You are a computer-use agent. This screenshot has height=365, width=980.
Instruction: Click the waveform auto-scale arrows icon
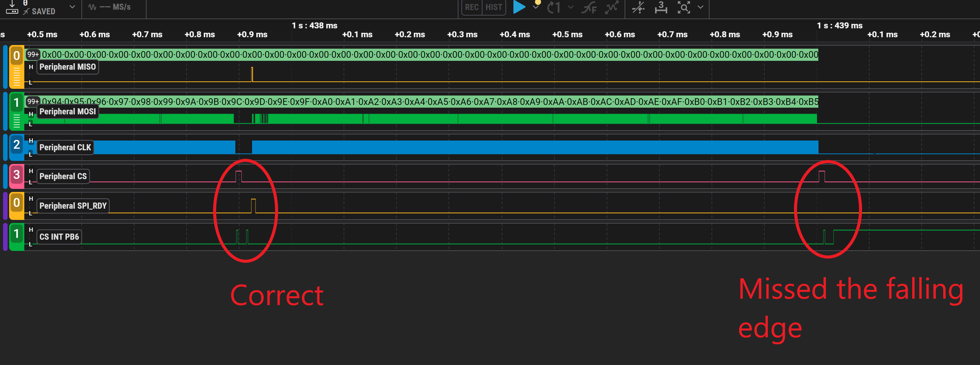click(611, 7)
